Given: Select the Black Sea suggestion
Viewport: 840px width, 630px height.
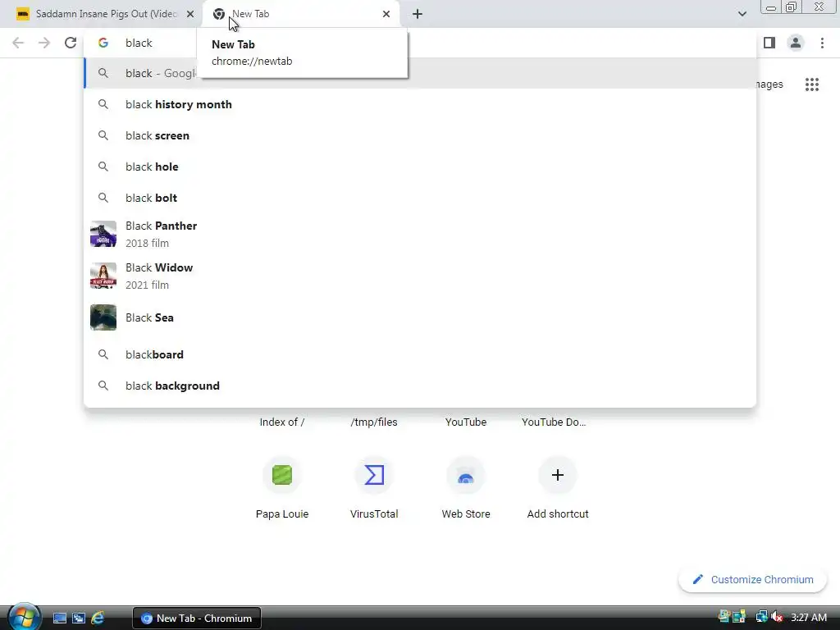Looking at the screenshot, I should pyautogui.click(x=421, y=317).
